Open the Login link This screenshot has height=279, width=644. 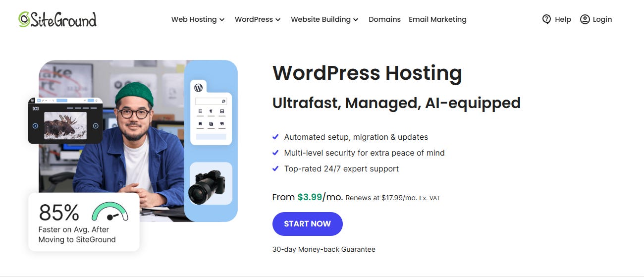pos(596,19)
